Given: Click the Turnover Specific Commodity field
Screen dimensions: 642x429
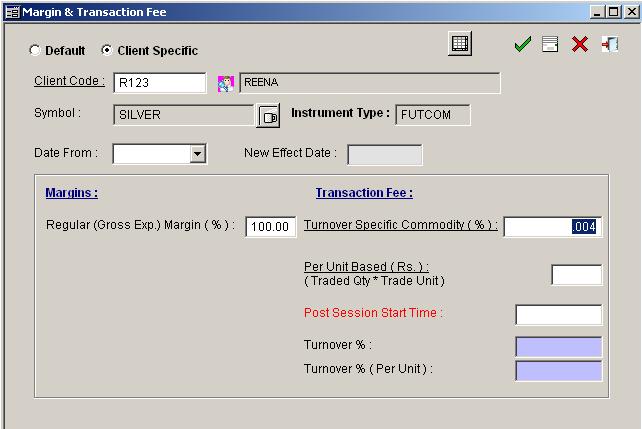Looking at the screenshot, I should (552, 227).
